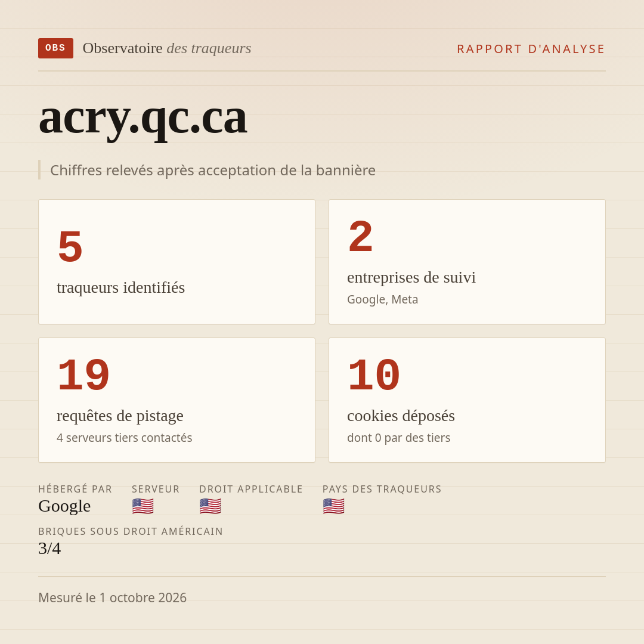
Task: Click the number 10 cookies value
Action: [x=374, y=375]
